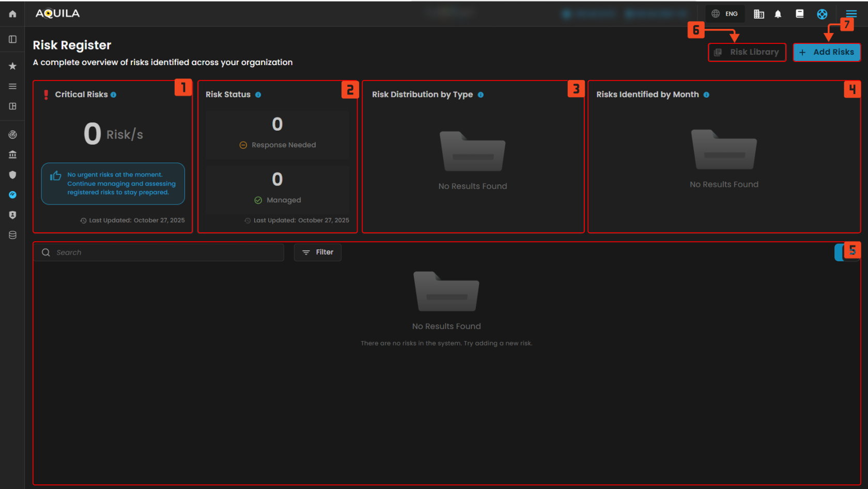
Task: Open the ENG language selector
Action: point(725,14)
